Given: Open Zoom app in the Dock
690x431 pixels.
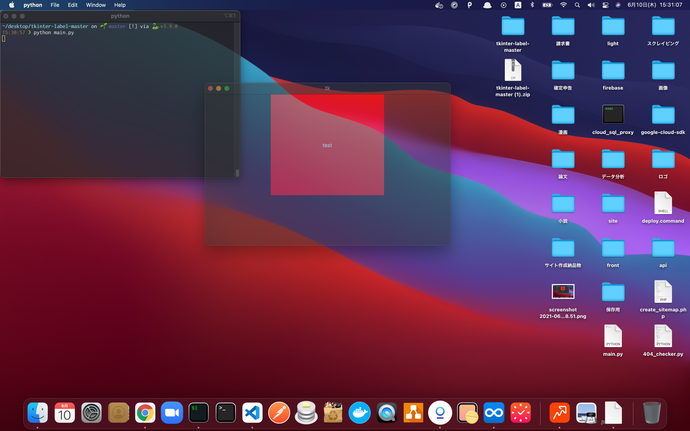Looking at the screenshot, I should pos(172,413).
